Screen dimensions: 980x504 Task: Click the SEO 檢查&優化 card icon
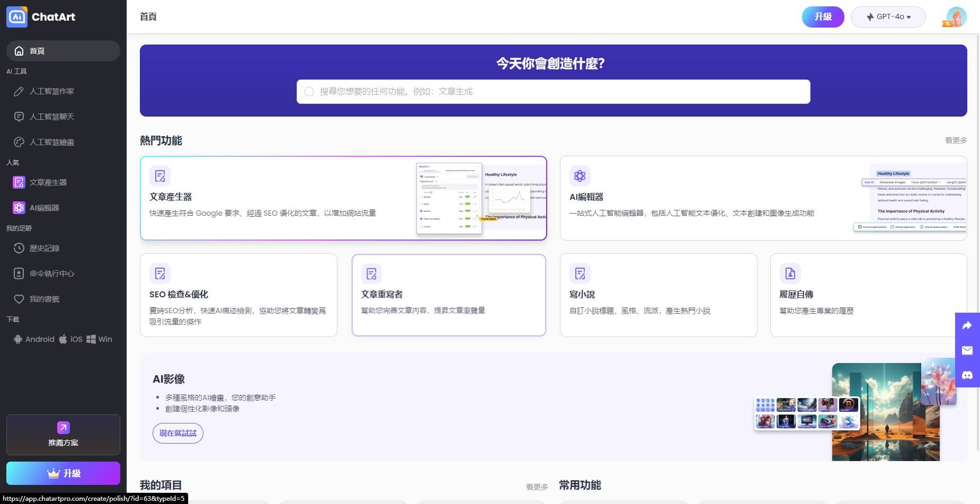click(160, 273)
